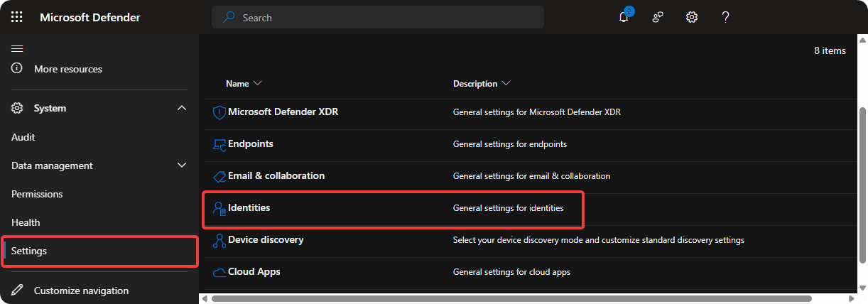Open the notifications bell icon

click(x=624, y=17)
